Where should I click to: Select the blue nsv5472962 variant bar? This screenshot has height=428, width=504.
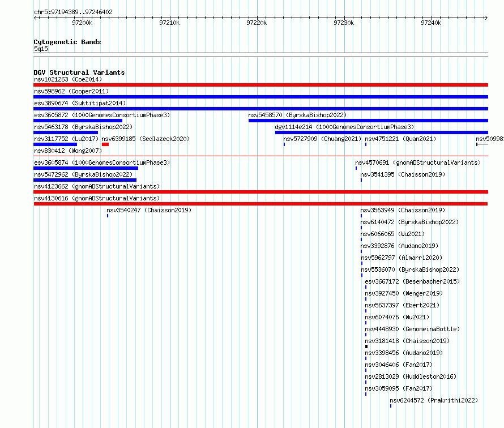85,180
